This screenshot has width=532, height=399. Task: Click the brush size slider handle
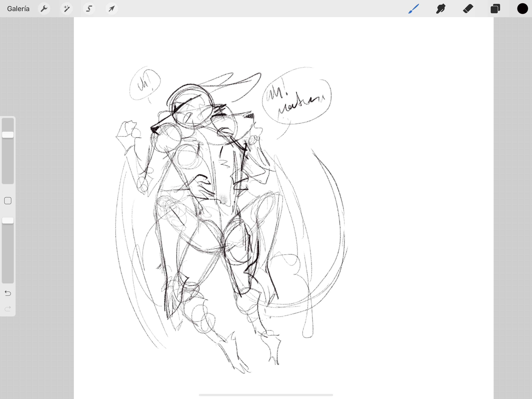click(8, 135)
